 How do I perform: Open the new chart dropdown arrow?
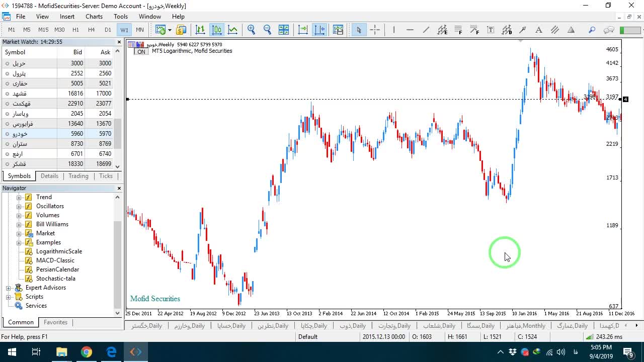click(x=170, y=30)
